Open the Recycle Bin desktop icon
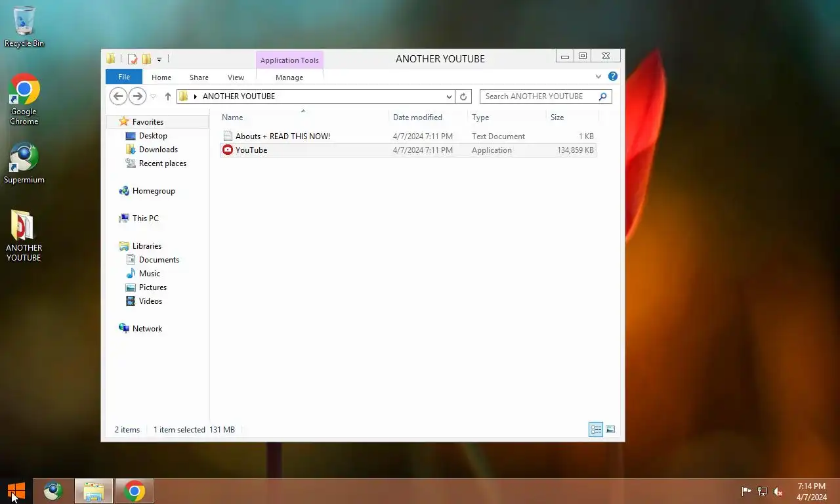The width and height of the screenshot is (840, 504). [24, 27]
